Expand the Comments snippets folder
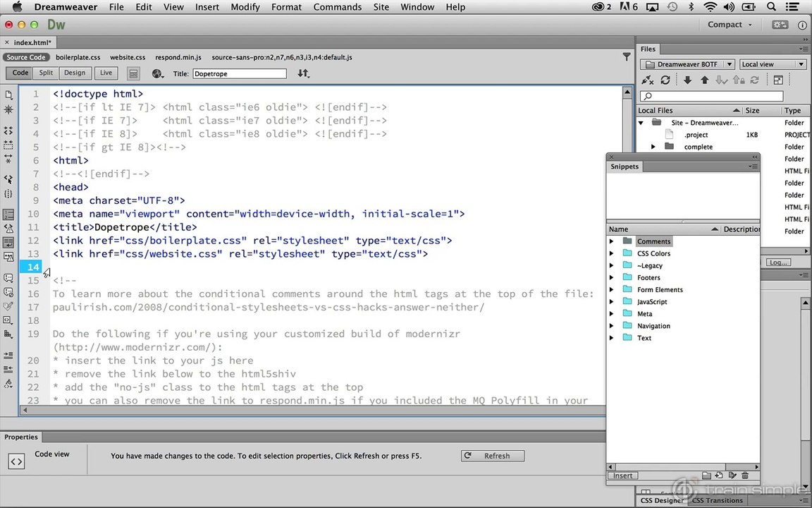 coord(612,241)
